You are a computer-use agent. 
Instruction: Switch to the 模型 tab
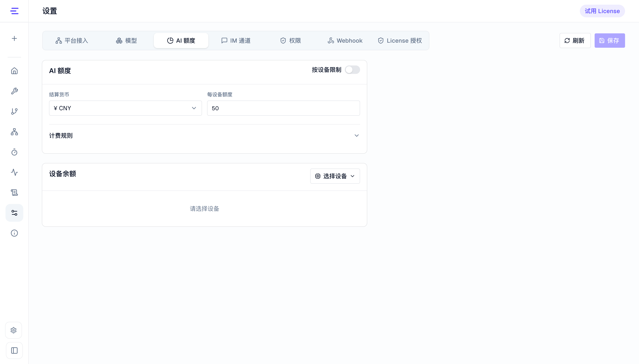126,41
